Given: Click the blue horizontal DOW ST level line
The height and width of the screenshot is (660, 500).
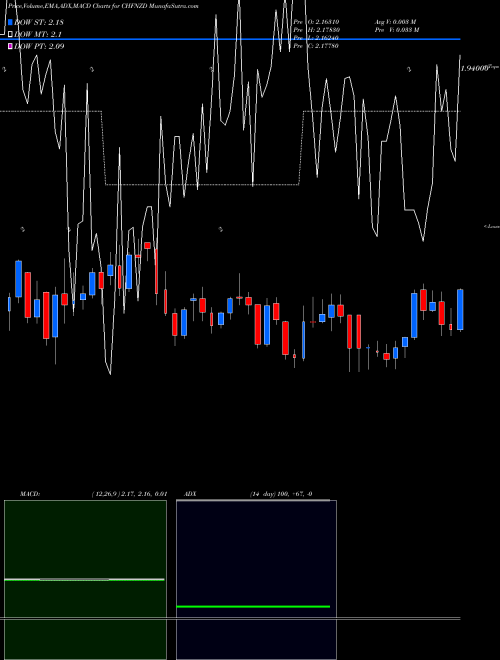Looking at the screenshot, I should pos(230,39).
